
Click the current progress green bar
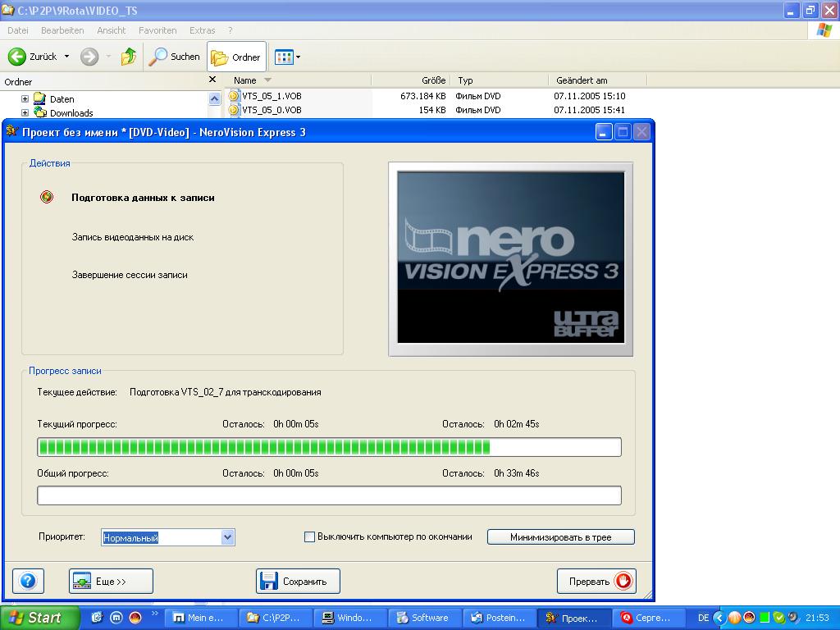(329, 447)
